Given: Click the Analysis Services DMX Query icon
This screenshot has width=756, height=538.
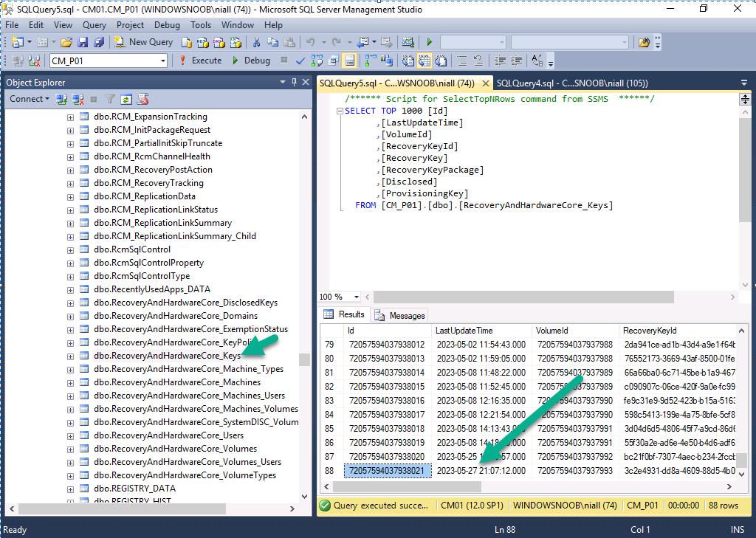Looking at the screenshot, I should click(219, 42).
